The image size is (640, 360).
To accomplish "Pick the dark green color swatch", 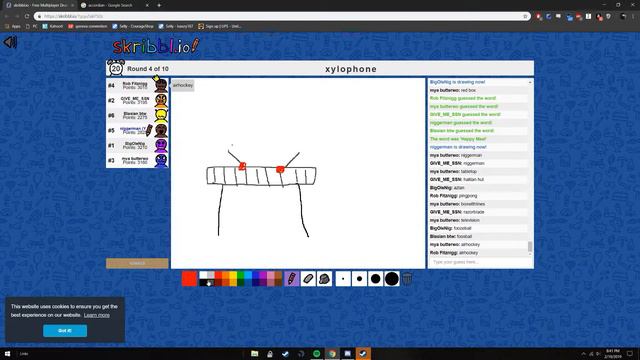I will click(x=241, y=282).
